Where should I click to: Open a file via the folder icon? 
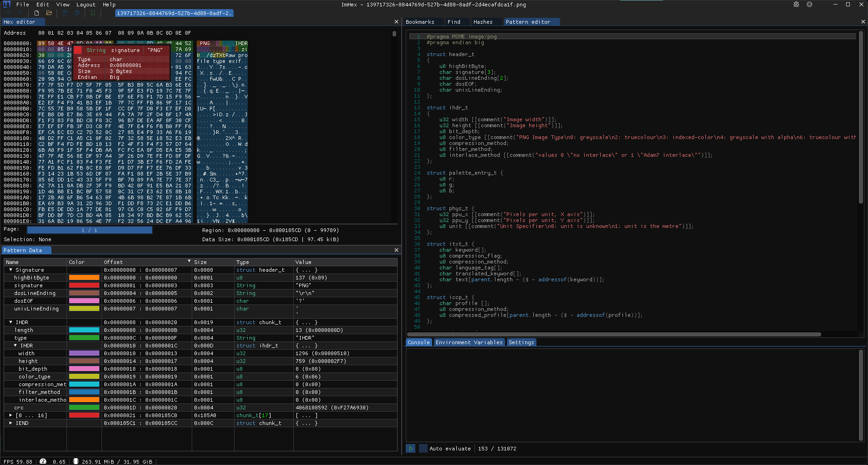point(49,13)
